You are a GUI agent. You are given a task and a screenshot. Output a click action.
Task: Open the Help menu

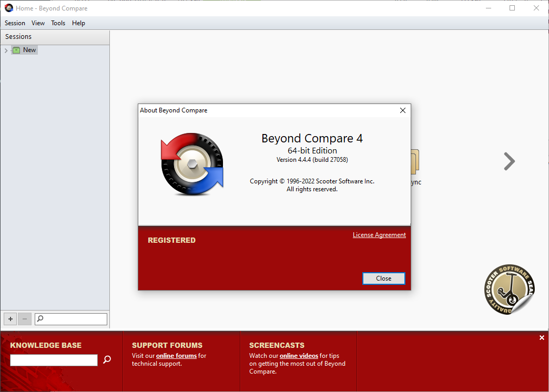coord(78,23)
